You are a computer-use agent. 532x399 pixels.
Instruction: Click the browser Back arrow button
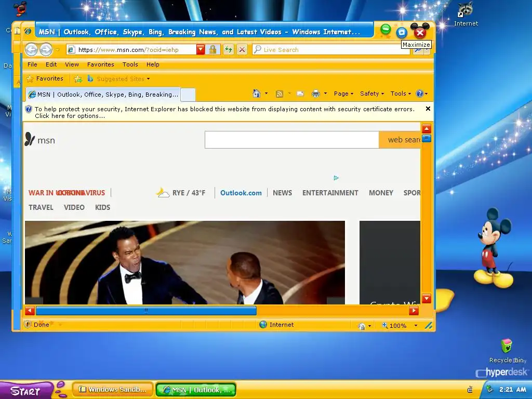[x=31, y=50]
